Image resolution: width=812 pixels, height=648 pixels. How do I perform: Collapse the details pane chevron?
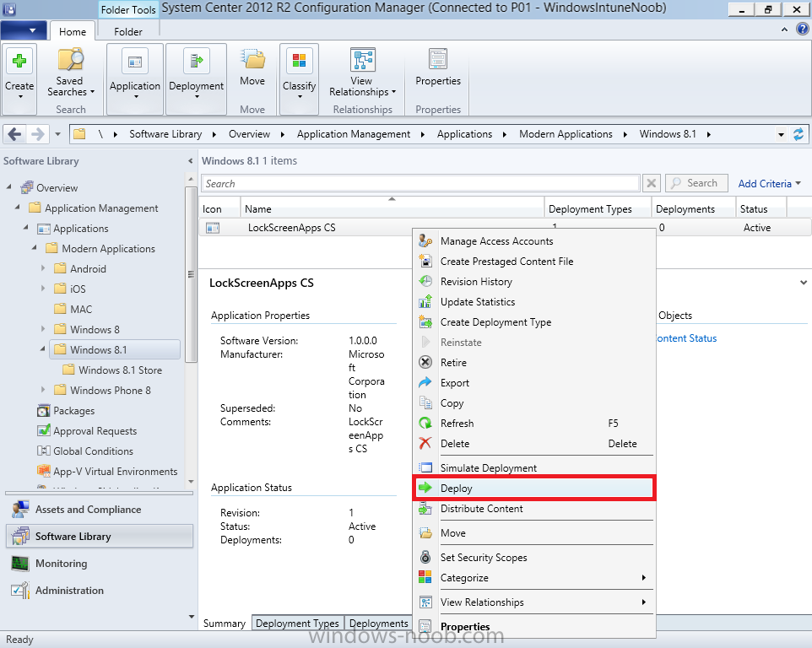[804, 283]
